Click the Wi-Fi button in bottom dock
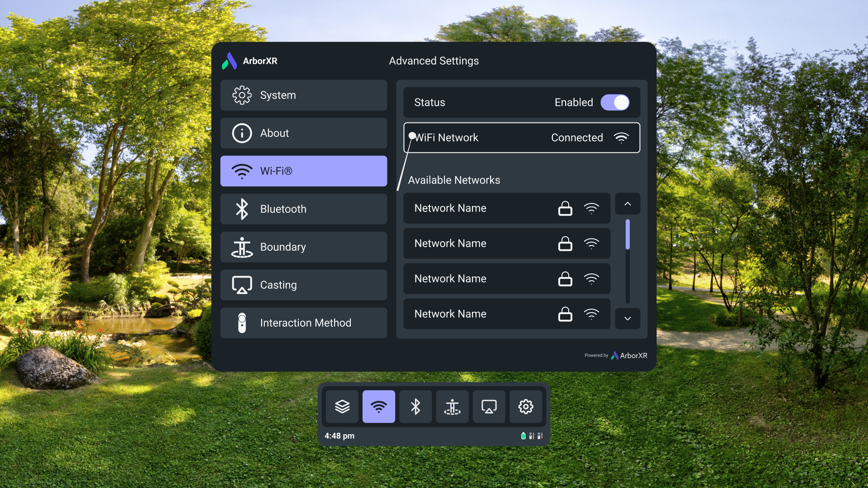Viewport: 868px width, 488px height. click(x=379, y=407)
